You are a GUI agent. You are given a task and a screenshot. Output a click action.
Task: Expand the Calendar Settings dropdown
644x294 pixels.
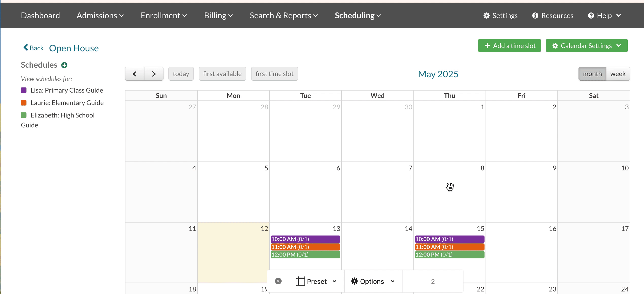point(587,46)
